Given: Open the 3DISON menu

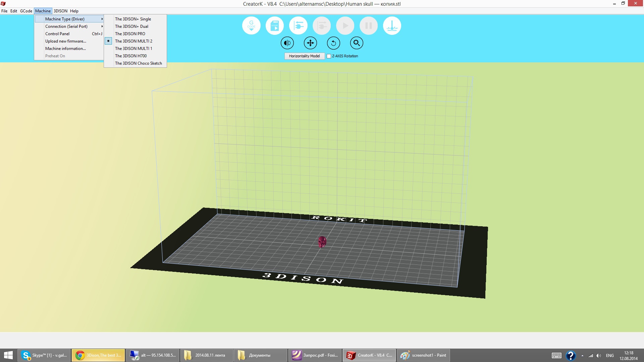Looking at the screenshot, I should click(60, 11).
